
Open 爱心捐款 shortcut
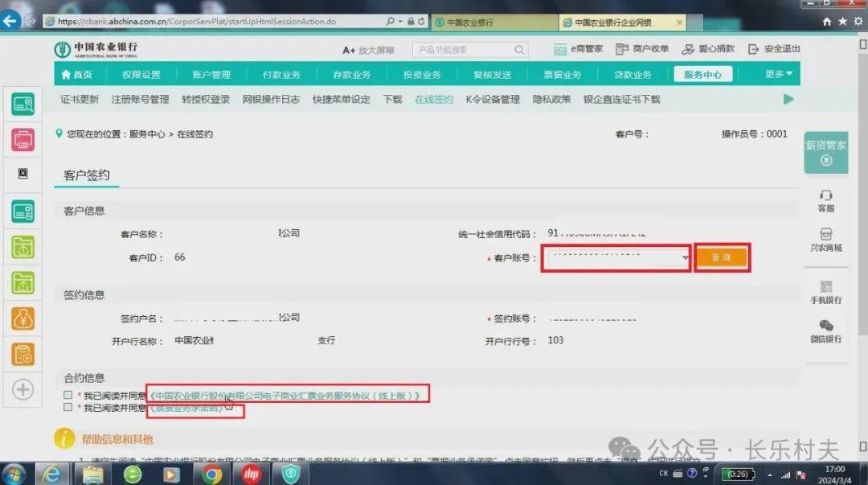tap(708, 49)
